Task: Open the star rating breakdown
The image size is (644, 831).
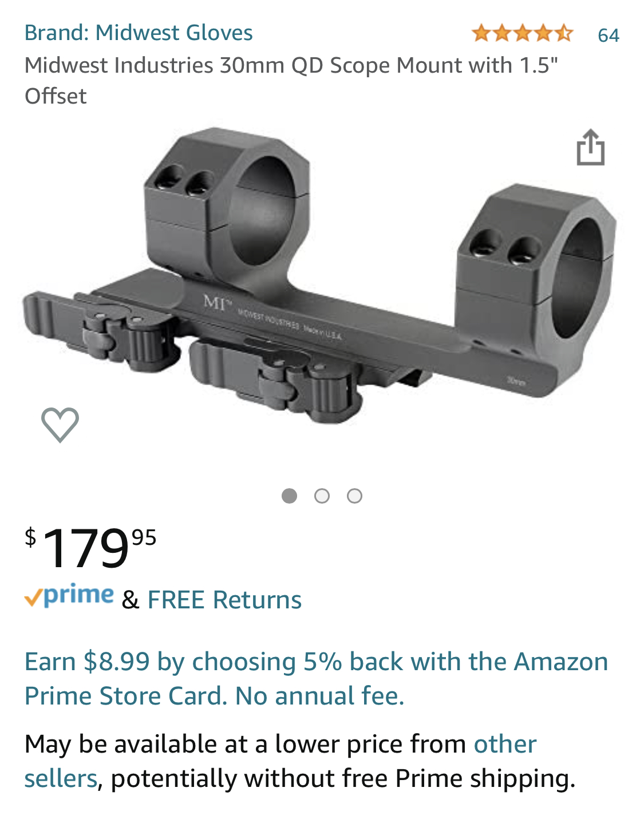Action: pyautogui.click(x=522, y=34)
